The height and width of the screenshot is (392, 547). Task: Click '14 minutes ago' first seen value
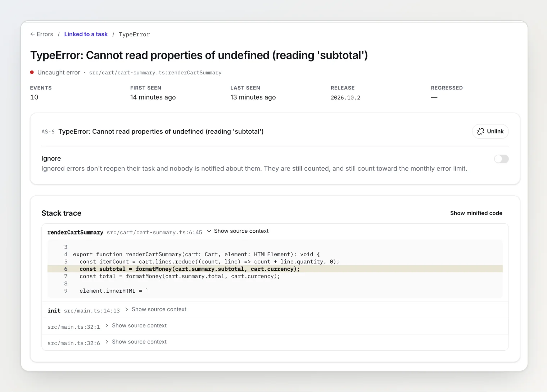[153, 97]
